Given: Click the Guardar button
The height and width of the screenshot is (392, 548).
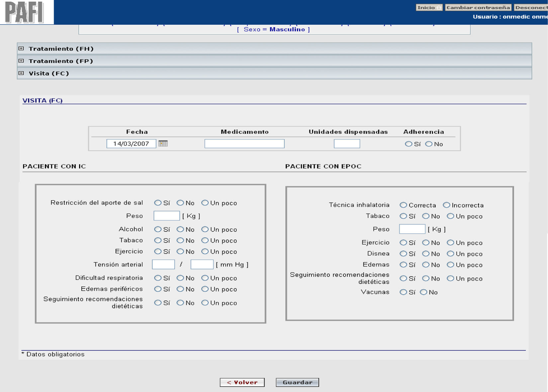Looking at the screenshot, I should [x=297, y=382].
